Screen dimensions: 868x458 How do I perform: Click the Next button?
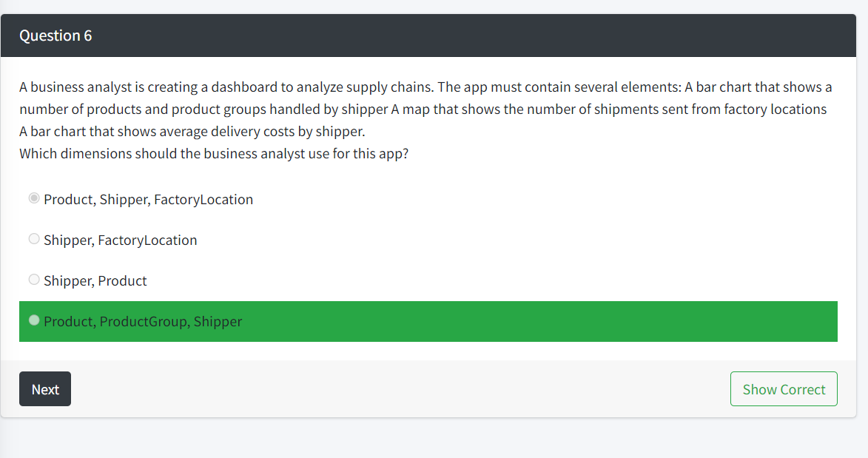tap(44, 388)
